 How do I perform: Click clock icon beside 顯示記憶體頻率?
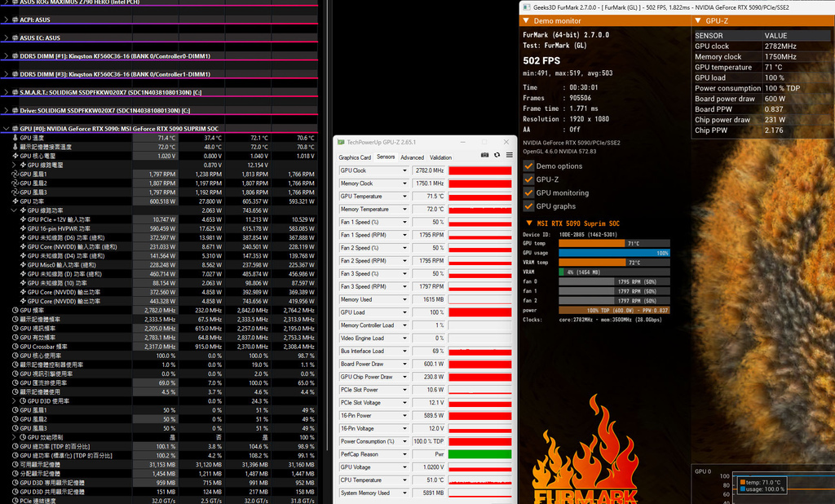click(x=15, y=319)
